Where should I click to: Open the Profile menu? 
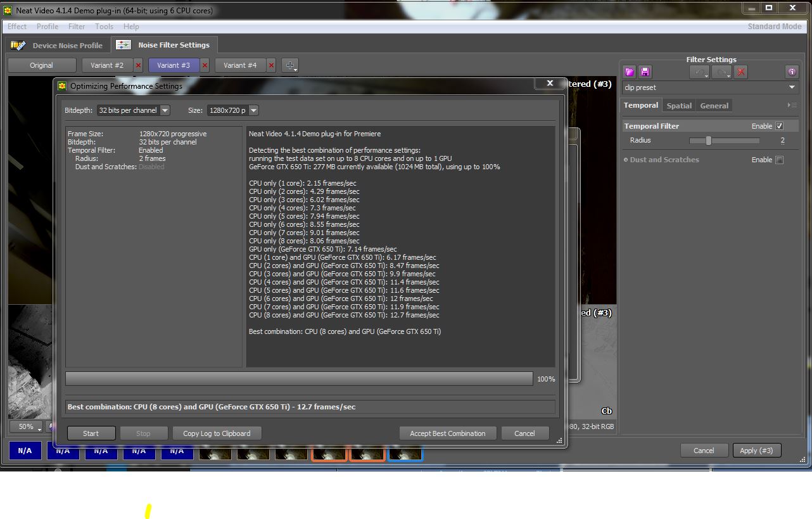coord(48,27)
